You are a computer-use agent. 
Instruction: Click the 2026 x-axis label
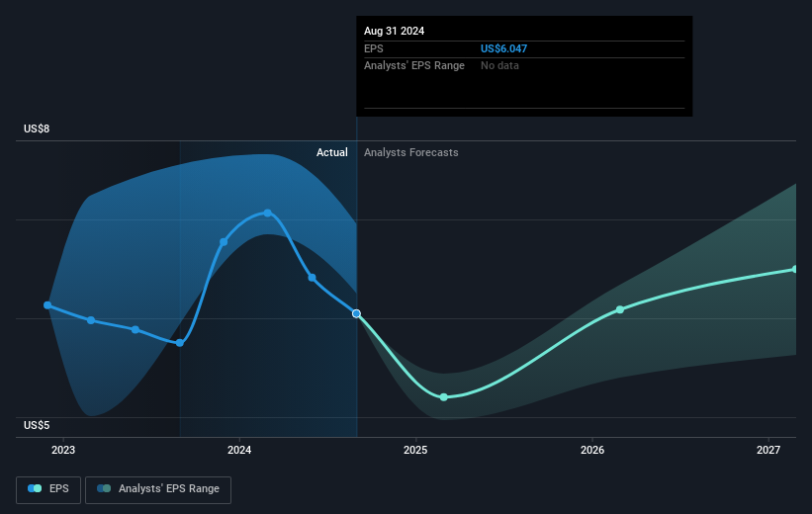coord(591,450)
